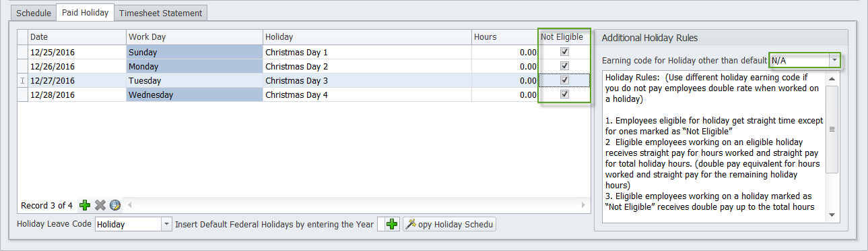
Task: Delete the selected record with gray X icon
Action: pyautogui.click(x=100, y=205)
